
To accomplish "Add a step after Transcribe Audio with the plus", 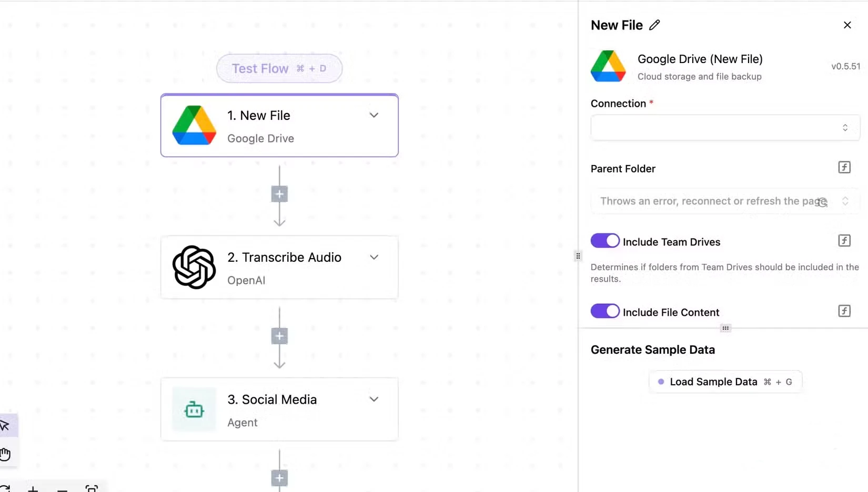I will click(279, 336).
